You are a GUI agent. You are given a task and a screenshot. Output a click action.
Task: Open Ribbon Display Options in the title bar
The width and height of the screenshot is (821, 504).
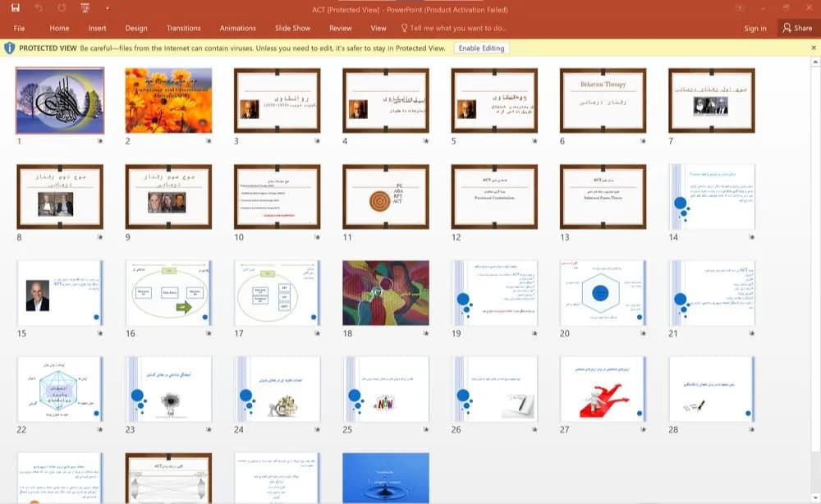point(740,8)
